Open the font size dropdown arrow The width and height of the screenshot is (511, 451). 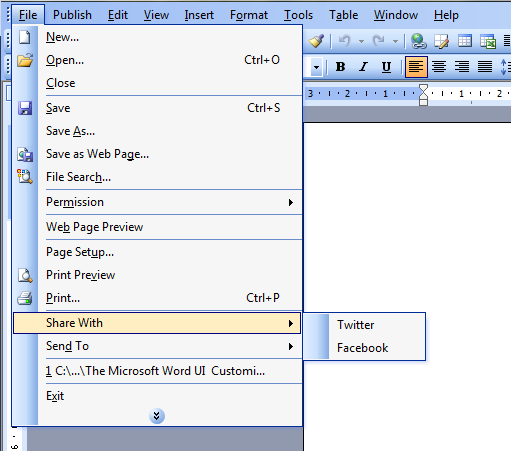pyautogui.click(x=316, y=67)
